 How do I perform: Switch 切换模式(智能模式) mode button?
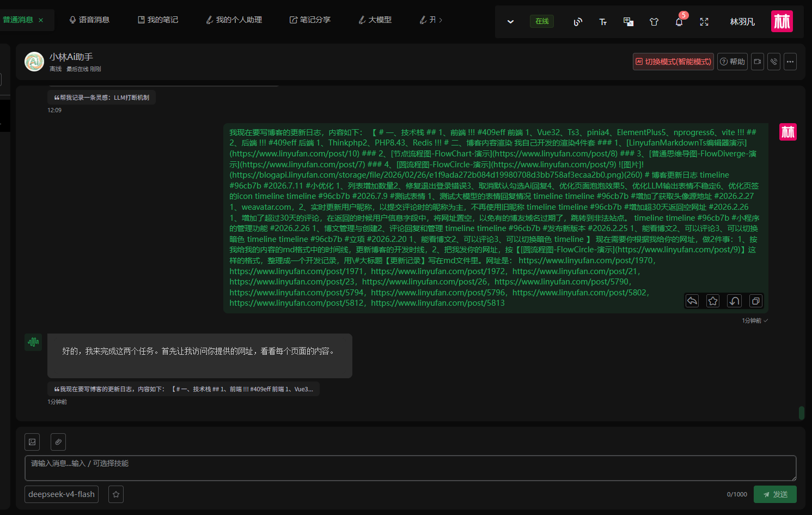pyautogui.click(x=673, y=62)
